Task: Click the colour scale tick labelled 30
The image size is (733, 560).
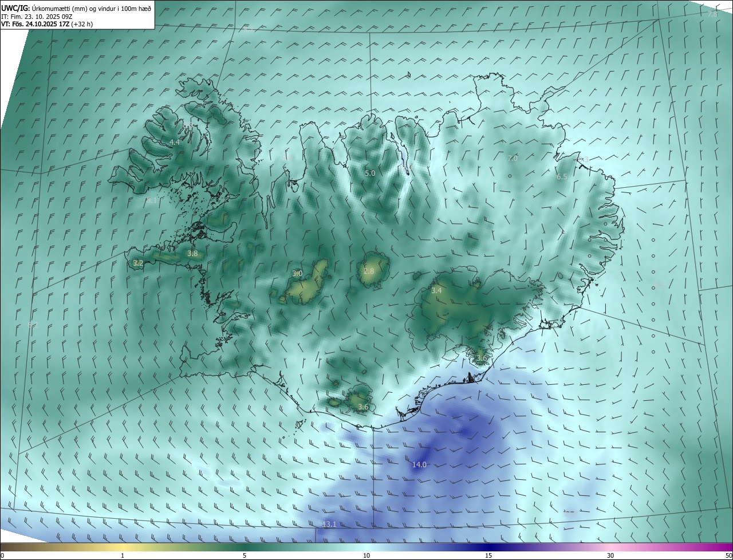Action: point(610,555)
